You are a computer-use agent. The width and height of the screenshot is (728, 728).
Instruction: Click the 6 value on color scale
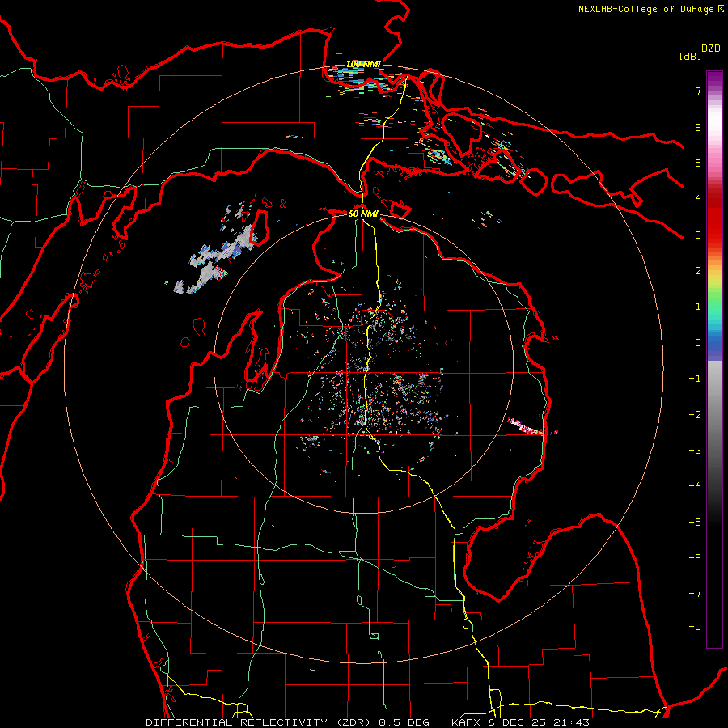(698, 127)
